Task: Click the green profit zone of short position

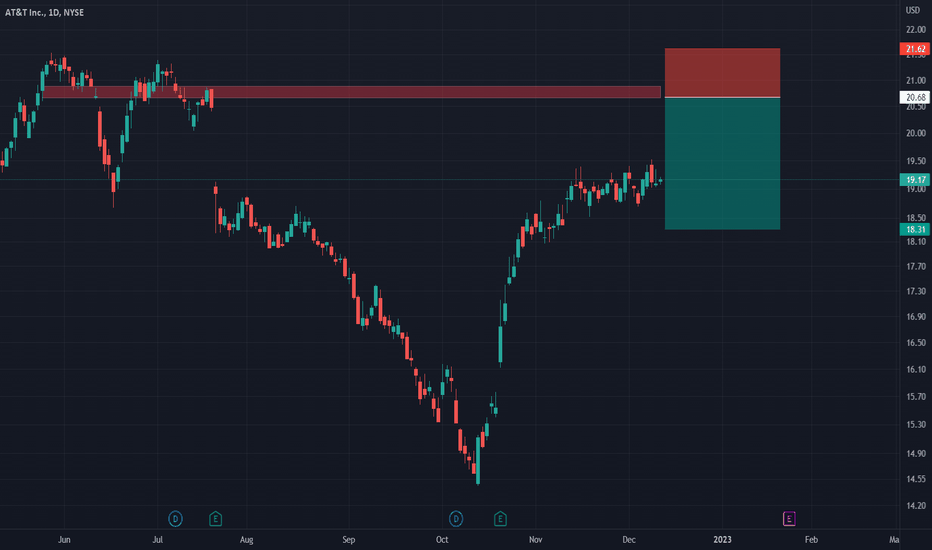Action: pyautogui.click(x=722, y=164)
